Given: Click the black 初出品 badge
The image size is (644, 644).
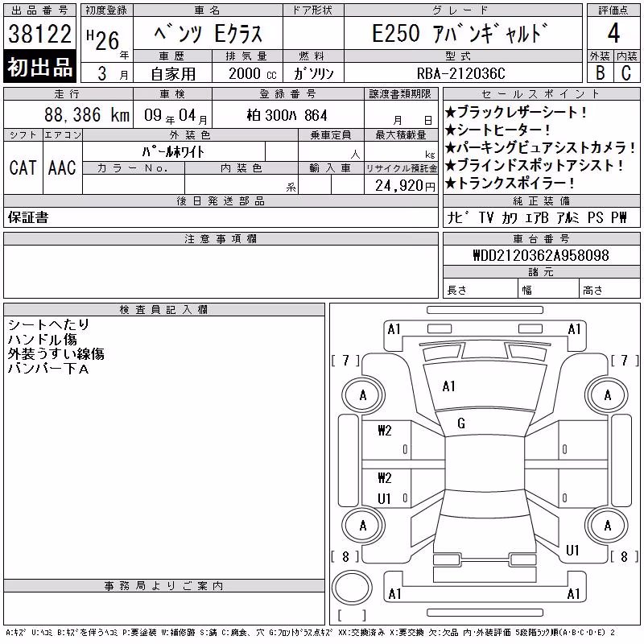Looking at the screenshot, I should pos(39,67).
